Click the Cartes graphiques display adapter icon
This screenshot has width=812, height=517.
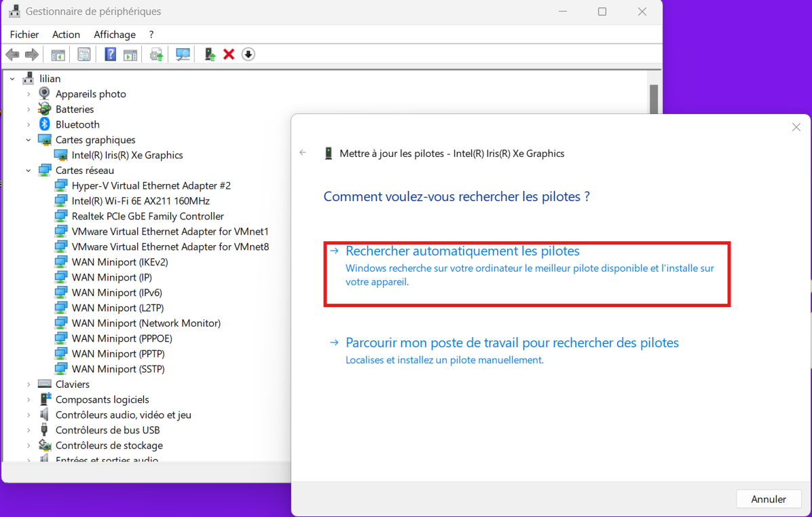coord(45,140)
